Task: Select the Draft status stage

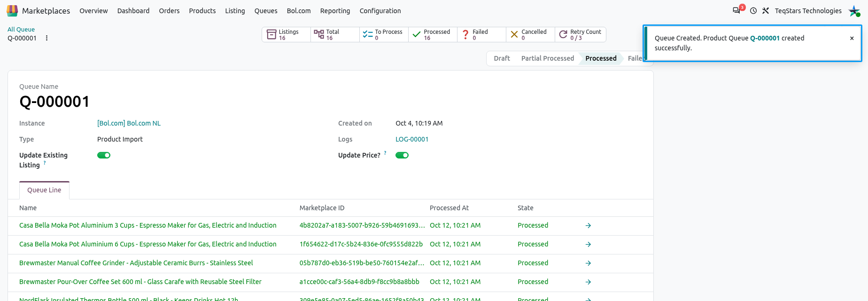Action: click(502, 58)
